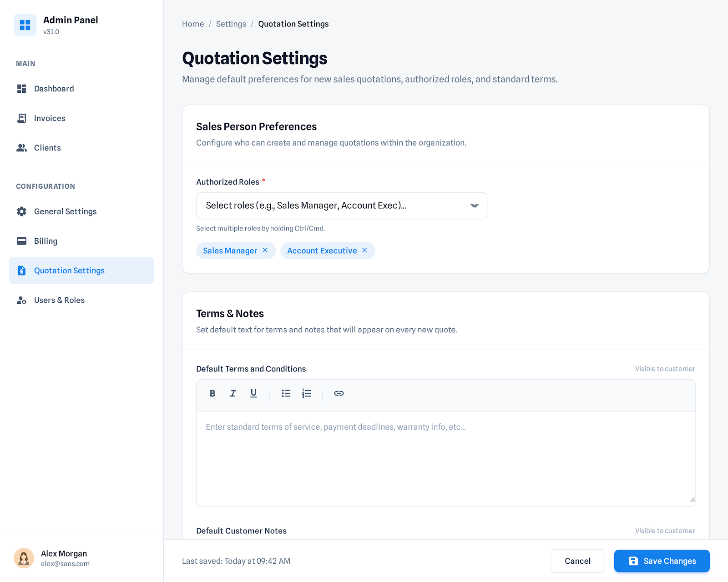Open Dashboard from the sidebar
The width and height of the screenshot is (728, 582).
pos(54,89)
